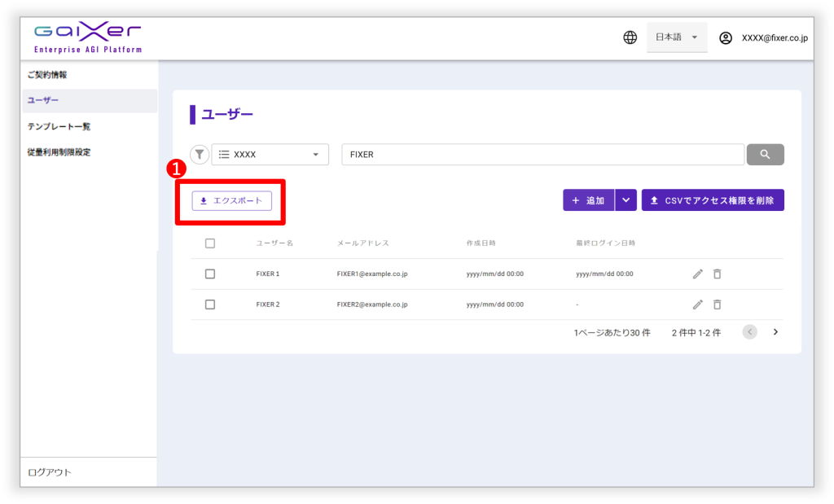Click the filter funnel icon

[x=200, y=155]
